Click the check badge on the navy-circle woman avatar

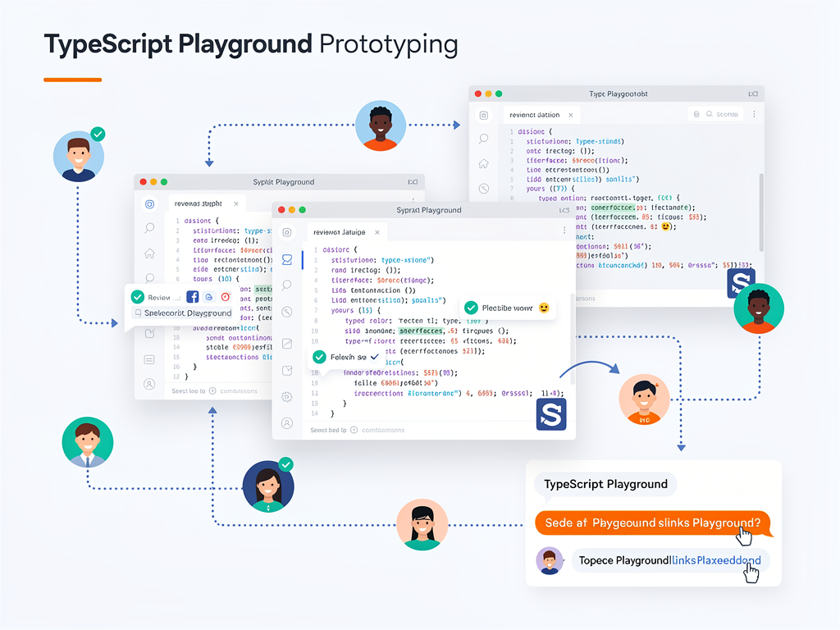(x=286, y=464)
